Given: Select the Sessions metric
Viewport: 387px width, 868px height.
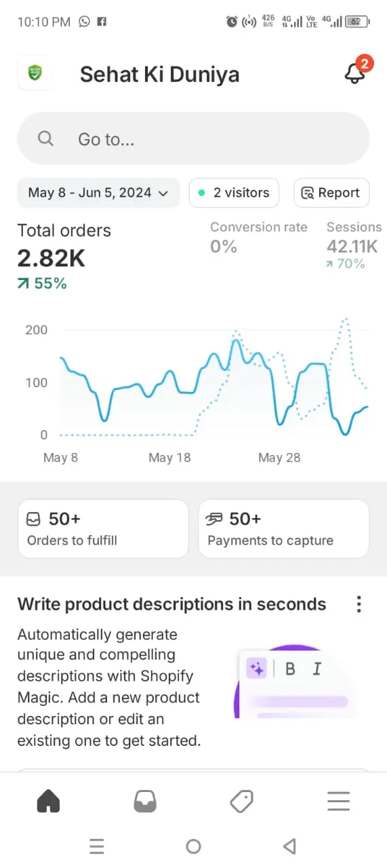Looking at the screenshot, I should (x=354, y=245).
